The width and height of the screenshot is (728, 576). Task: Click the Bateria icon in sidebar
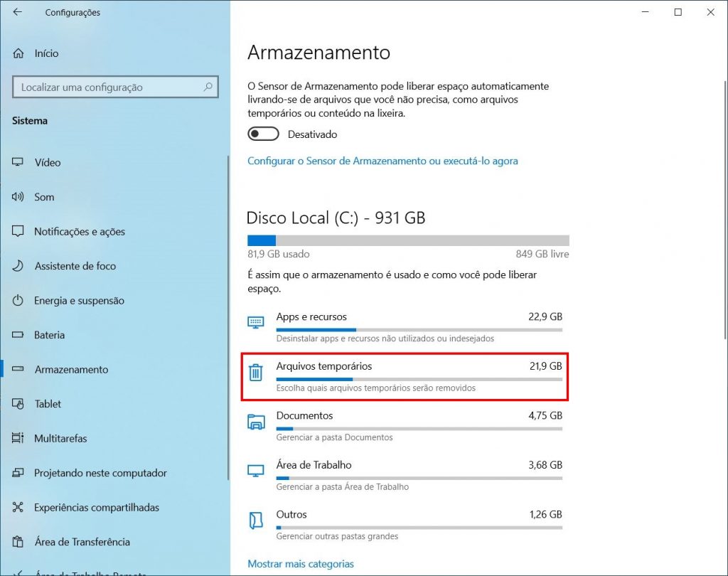point(18,334)
